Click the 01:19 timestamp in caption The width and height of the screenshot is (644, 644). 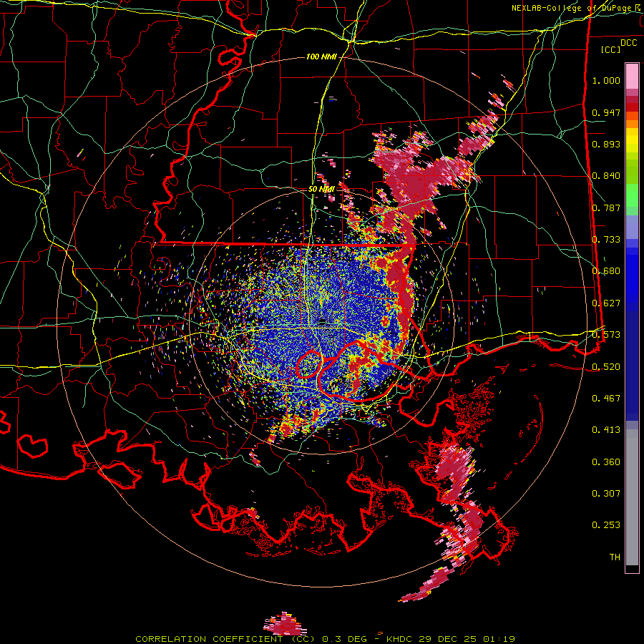point(499,639)
